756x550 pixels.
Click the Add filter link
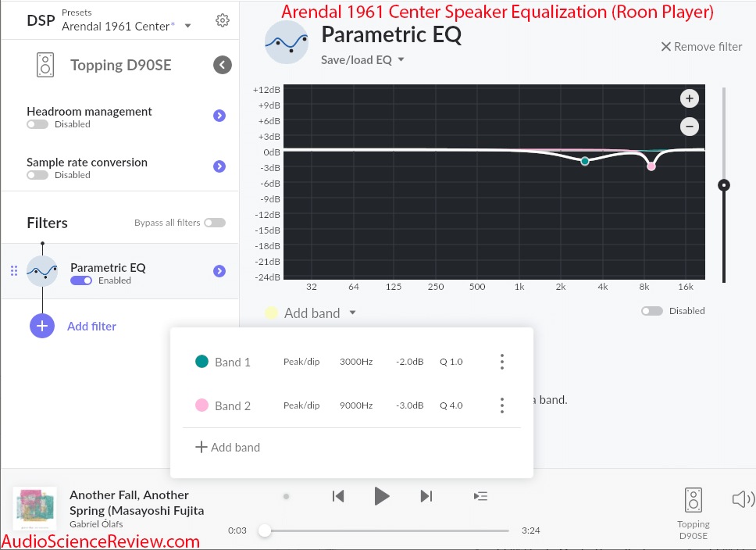pyautogui.click(x=91, y=326)
